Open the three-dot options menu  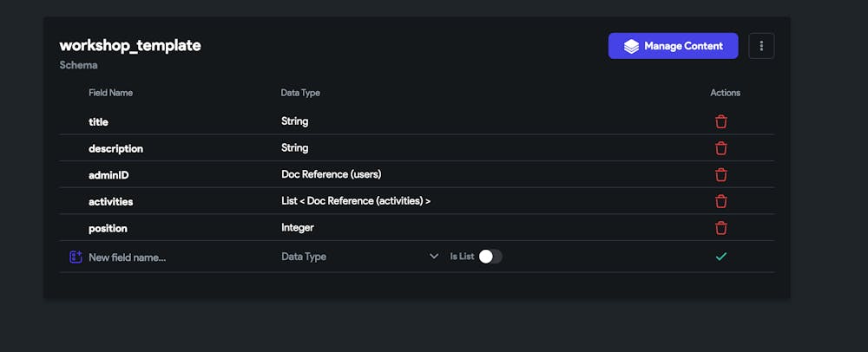[761, 46]
